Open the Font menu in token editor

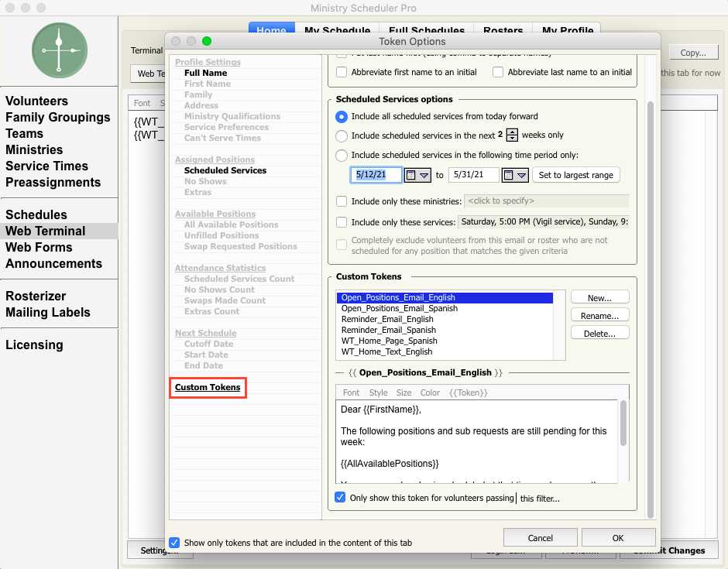tap(351, 392)
